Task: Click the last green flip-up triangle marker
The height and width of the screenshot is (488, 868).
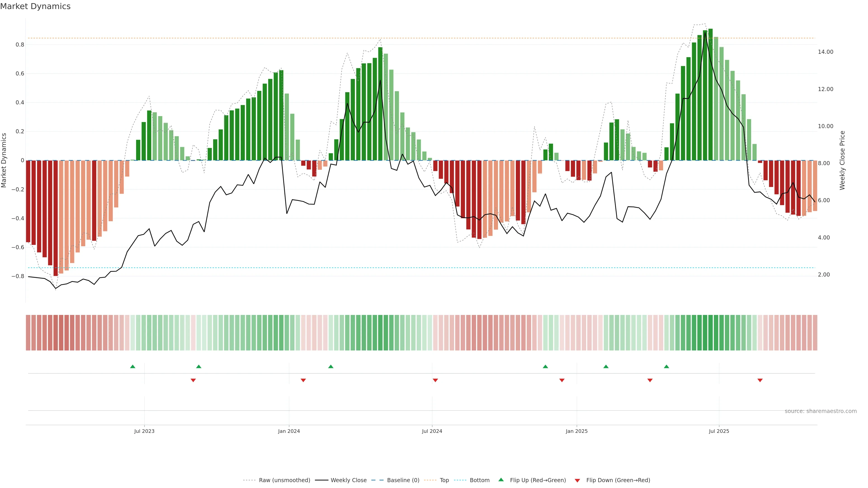Action: pyautogui.click(x=666, y=366)
